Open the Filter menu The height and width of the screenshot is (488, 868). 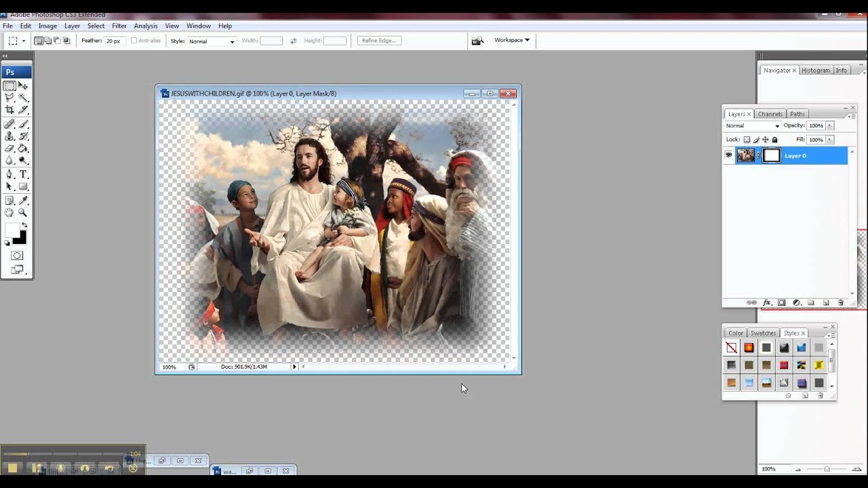(119, 26)
